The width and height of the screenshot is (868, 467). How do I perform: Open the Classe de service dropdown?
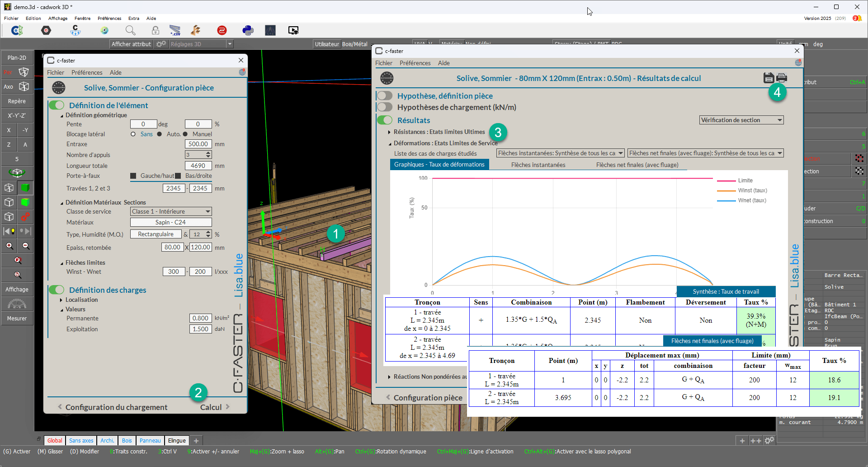(x=171, y=211)
